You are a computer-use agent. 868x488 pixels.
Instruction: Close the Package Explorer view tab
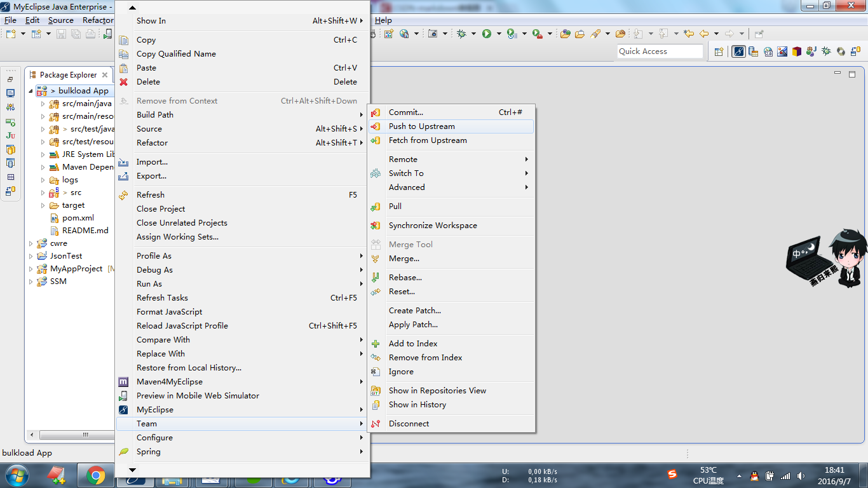[105, 75]
